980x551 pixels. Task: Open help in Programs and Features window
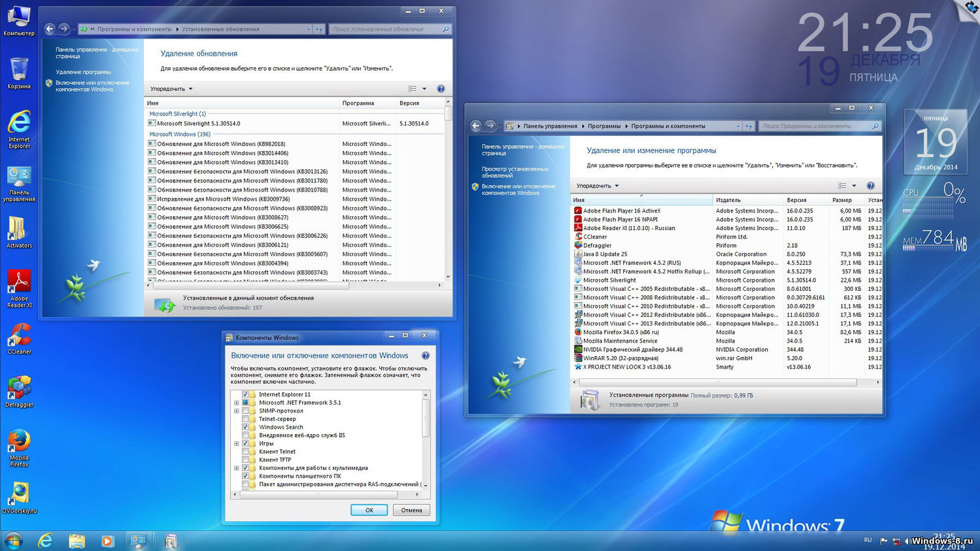point(870,186)
